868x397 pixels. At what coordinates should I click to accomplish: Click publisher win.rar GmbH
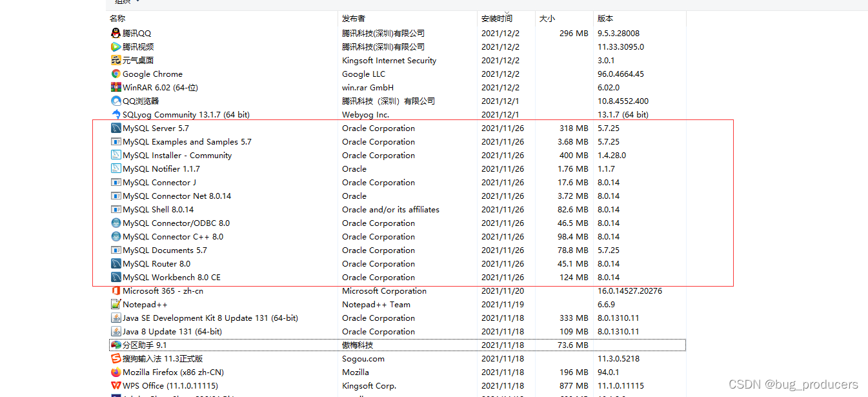(368, 87)
